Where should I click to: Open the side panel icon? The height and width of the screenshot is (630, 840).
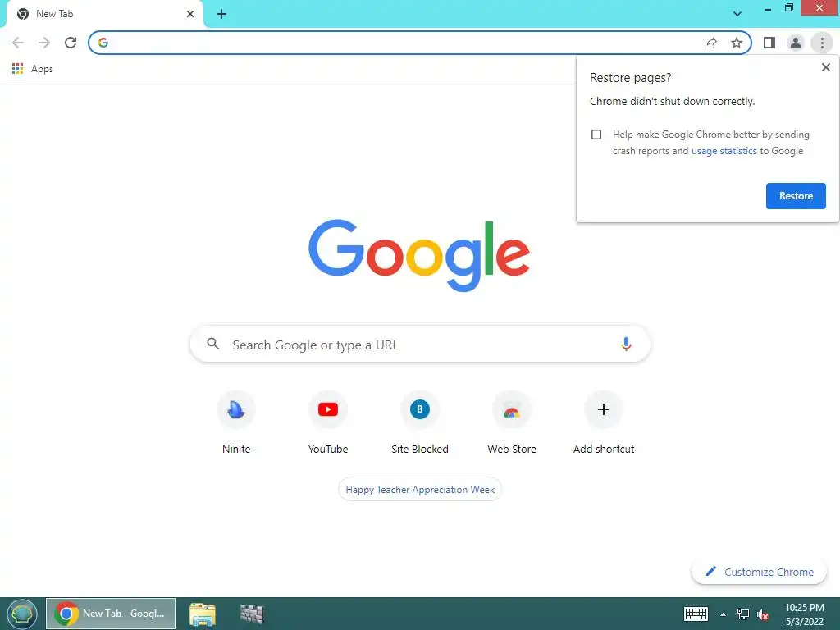click(x=769, y=43)
